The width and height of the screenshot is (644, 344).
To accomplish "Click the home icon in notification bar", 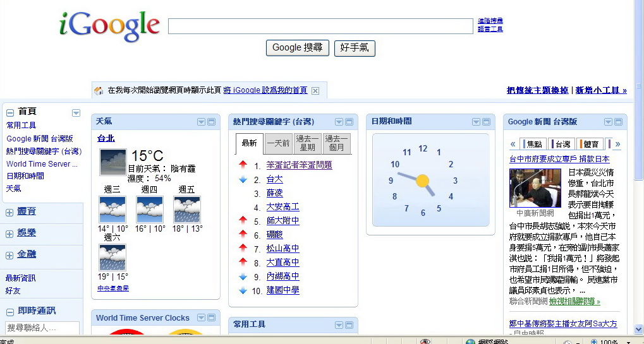I will 99,91.
